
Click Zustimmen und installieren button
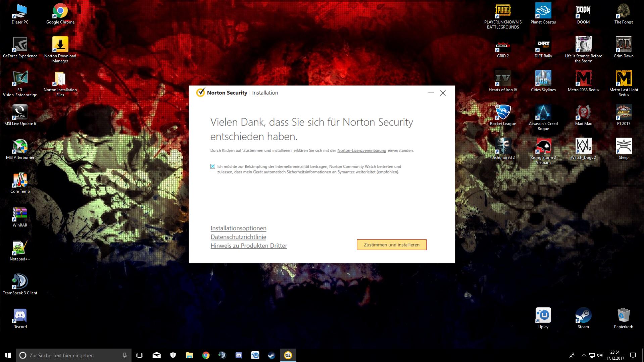[392, 245]
